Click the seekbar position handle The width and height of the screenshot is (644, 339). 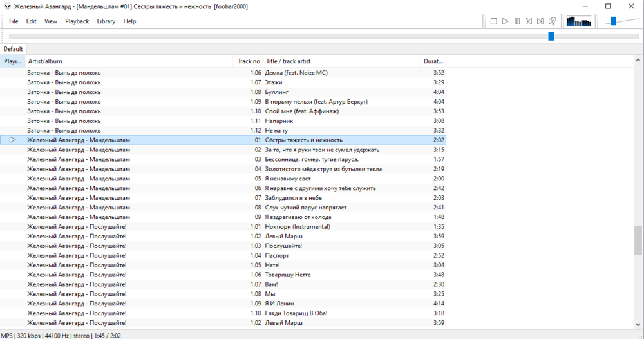coord(551,36)
